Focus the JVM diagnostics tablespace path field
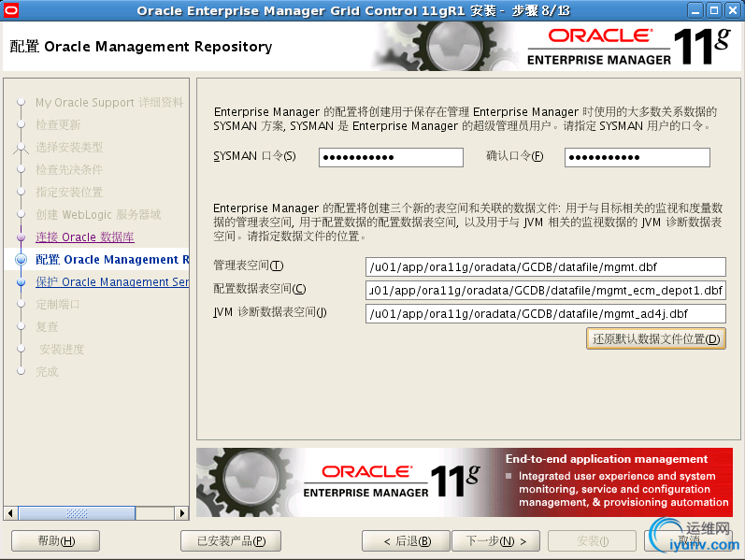This screenshot has height=560, width=745. coord(546,314)
